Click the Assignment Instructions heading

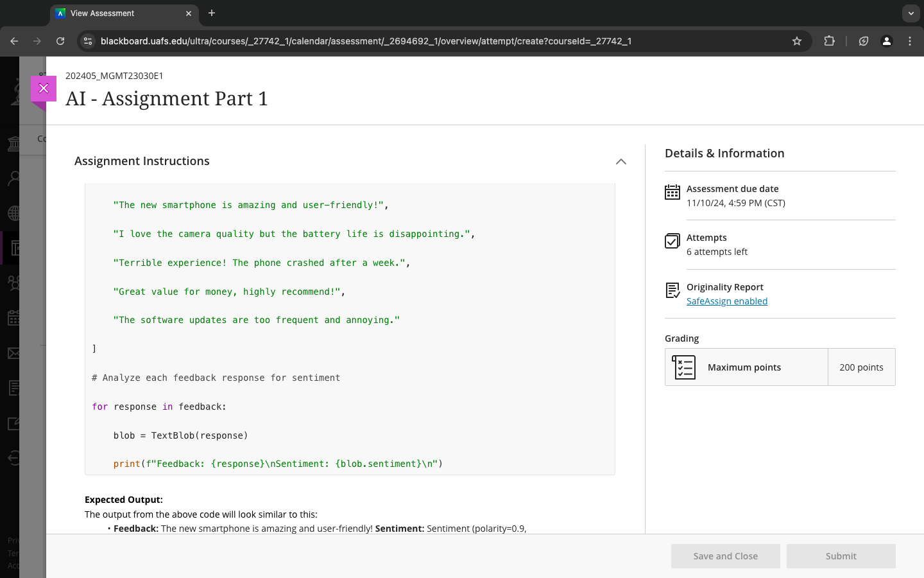(142, 161)
